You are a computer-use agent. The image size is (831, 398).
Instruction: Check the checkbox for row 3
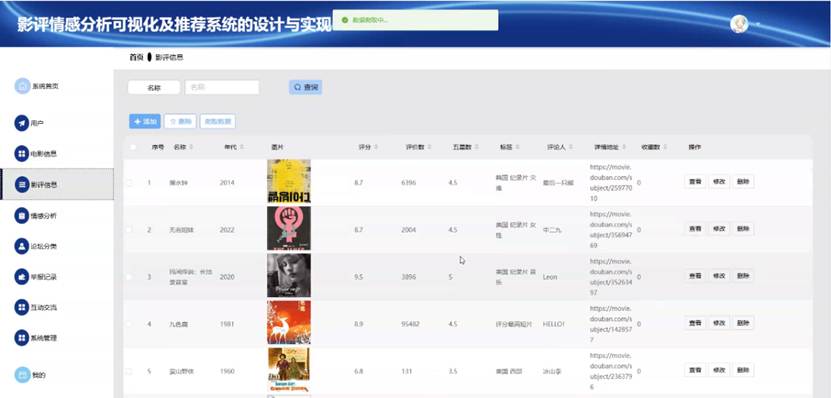(129, 277)
